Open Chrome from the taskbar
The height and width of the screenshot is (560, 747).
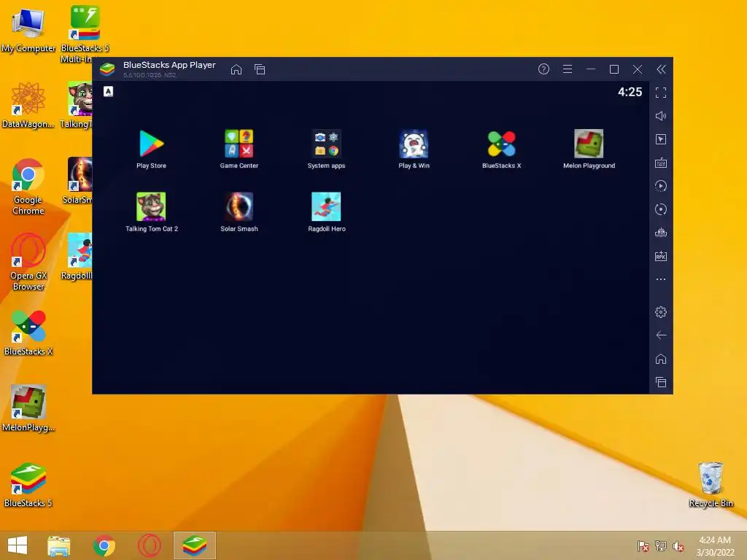(x=104, y=545)
